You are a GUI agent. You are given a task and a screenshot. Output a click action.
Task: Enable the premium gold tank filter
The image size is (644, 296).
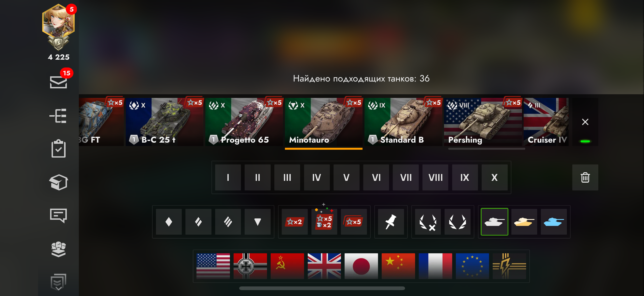click(524, 222)
